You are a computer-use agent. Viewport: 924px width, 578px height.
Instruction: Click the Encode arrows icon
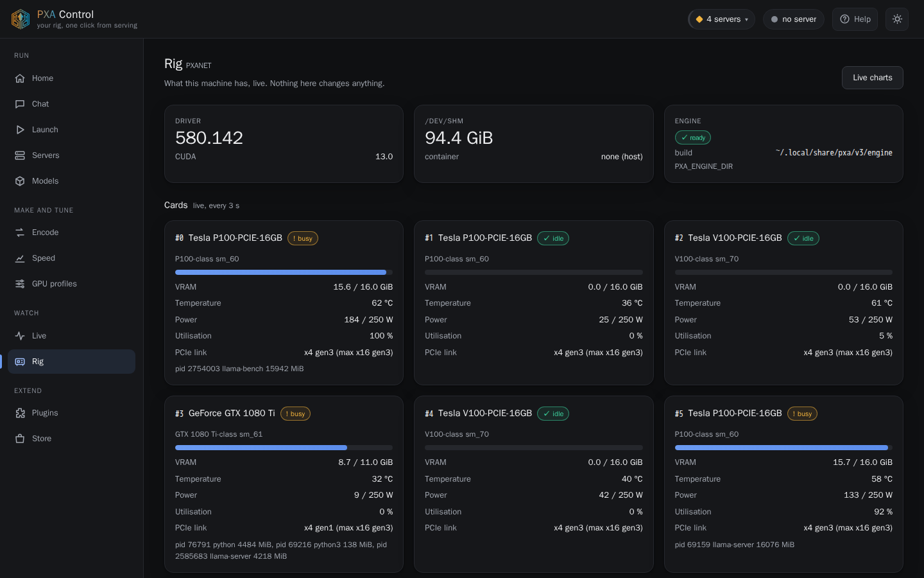(20, 232)
